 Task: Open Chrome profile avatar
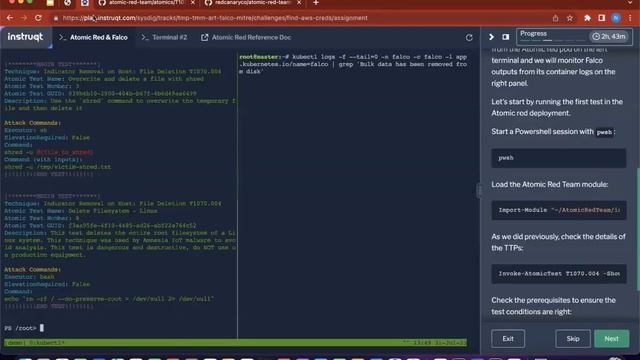tap(616, 18)
